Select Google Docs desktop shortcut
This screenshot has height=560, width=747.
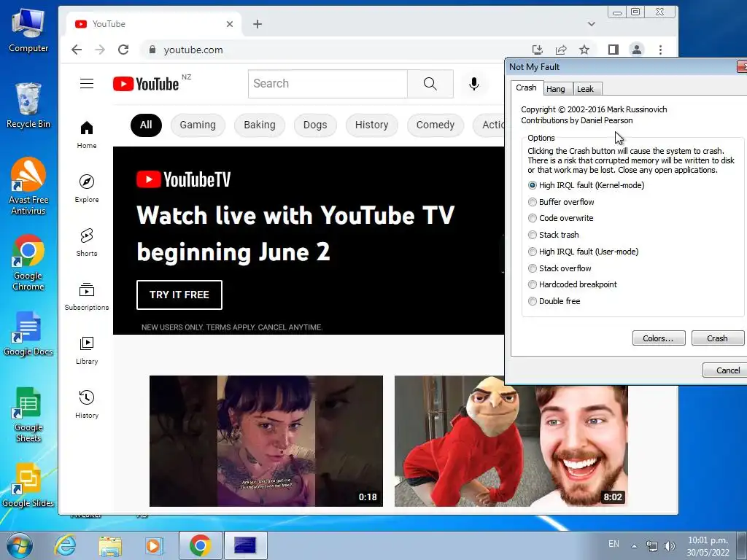coord(28,333)
